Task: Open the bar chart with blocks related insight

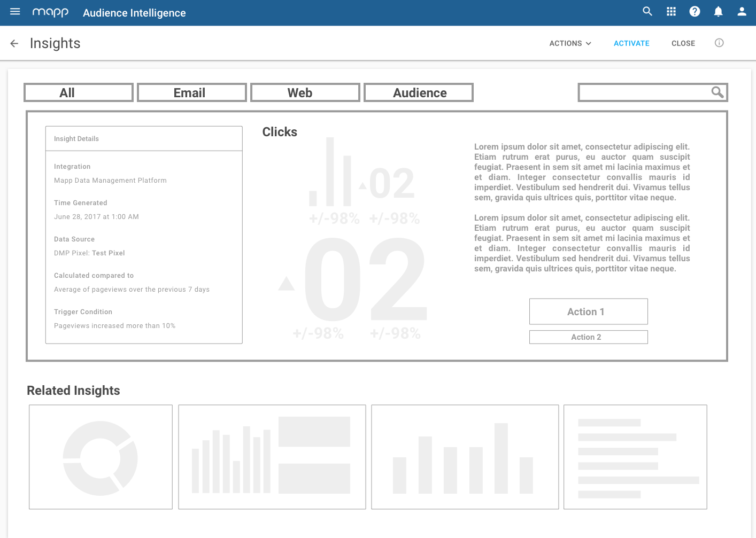Action: [272, 457]
